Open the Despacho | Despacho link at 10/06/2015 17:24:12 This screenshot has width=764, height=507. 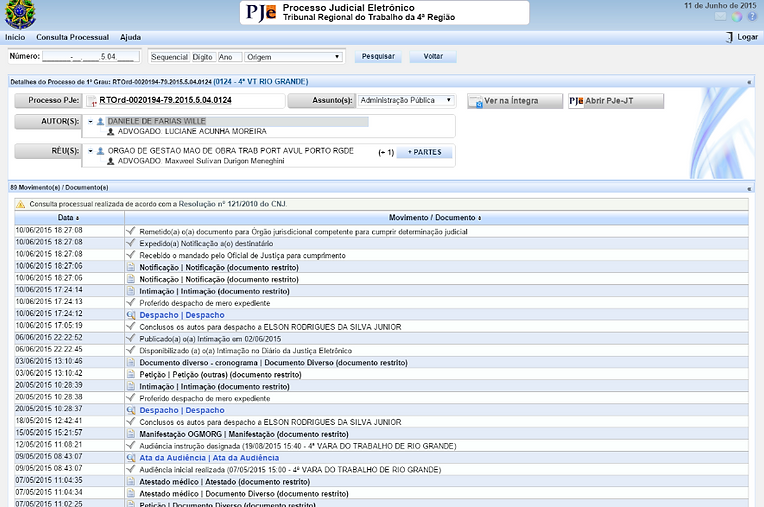182,315
